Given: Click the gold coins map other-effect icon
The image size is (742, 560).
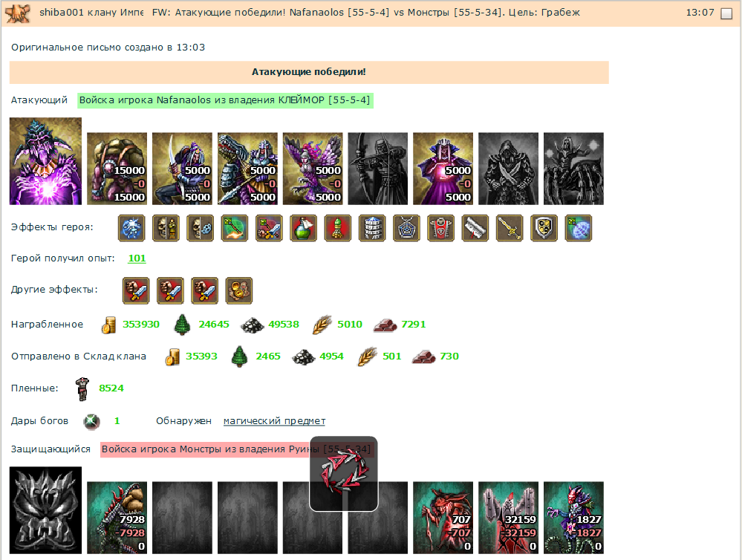Looking at the screenshot, I should (239, 290).
